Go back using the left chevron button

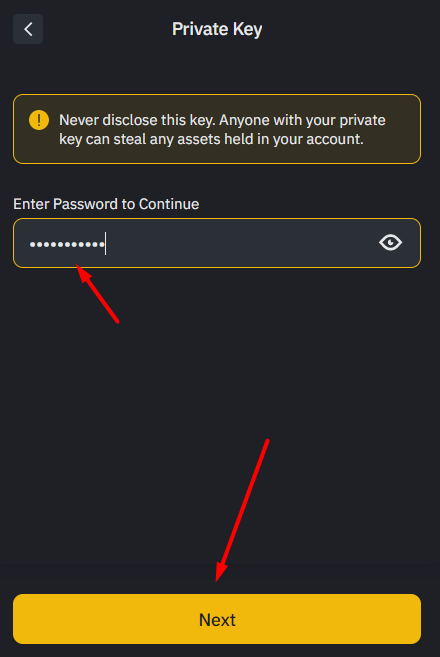(28, 29)
